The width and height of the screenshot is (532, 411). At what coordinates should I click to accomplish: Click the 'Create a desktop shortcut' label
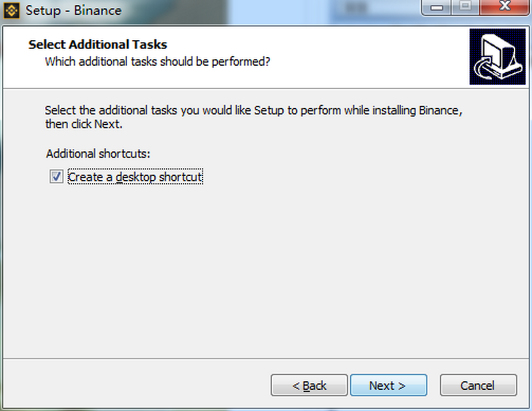tap(135, 177)
